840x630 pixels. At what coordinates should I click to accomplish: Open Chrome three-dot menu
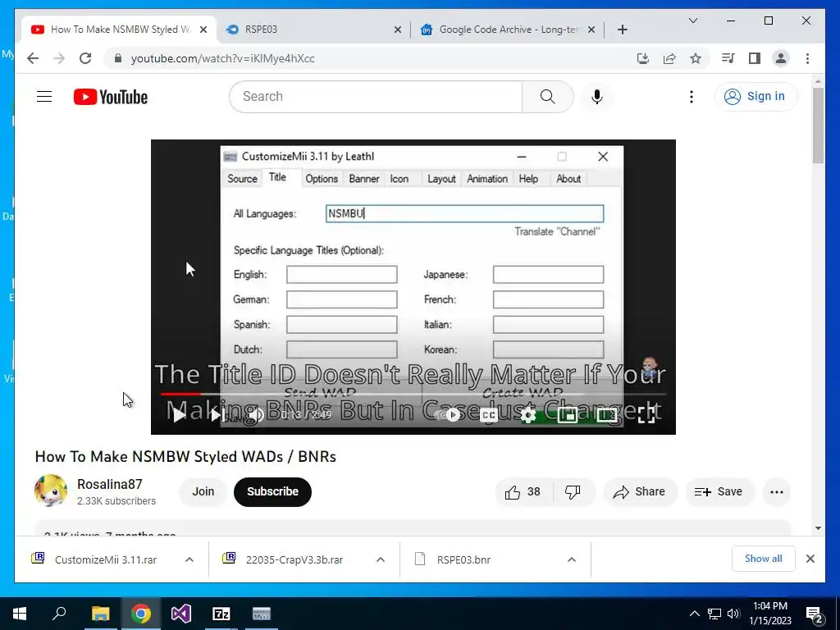[807, 58]
